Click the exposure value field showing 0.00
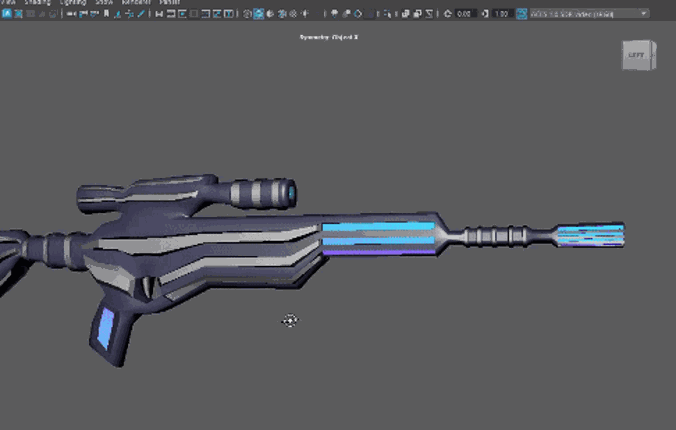The height and width of the screenshot is (430, 676). coord(464,14)
